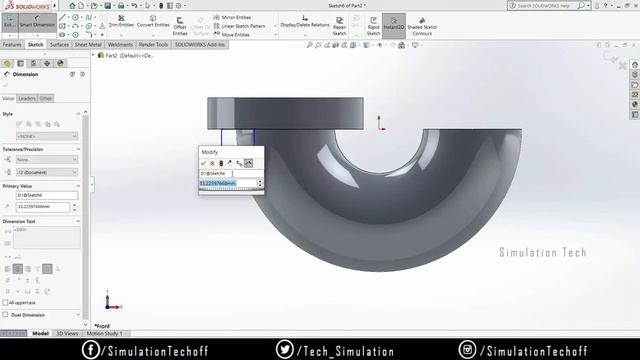Open the 3D Views bottom tab
Screen dimensions: 640x360
pyautogui.click(x=67, y=333)
